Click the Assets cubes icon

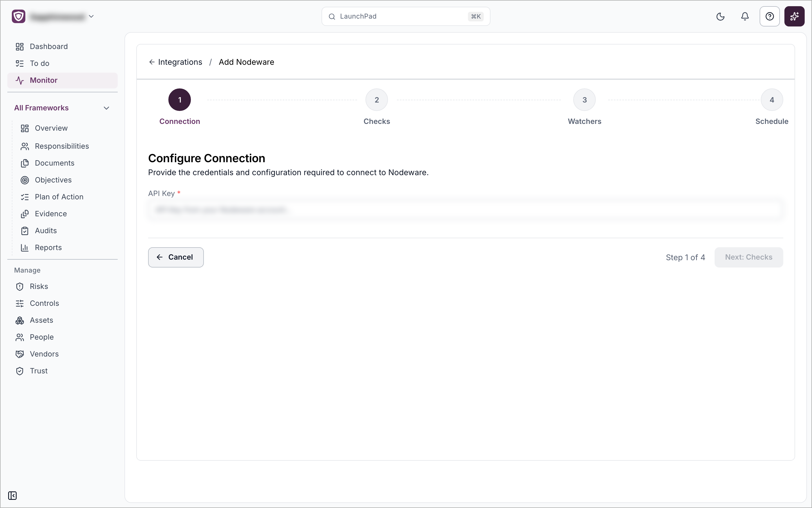point(19,320)
